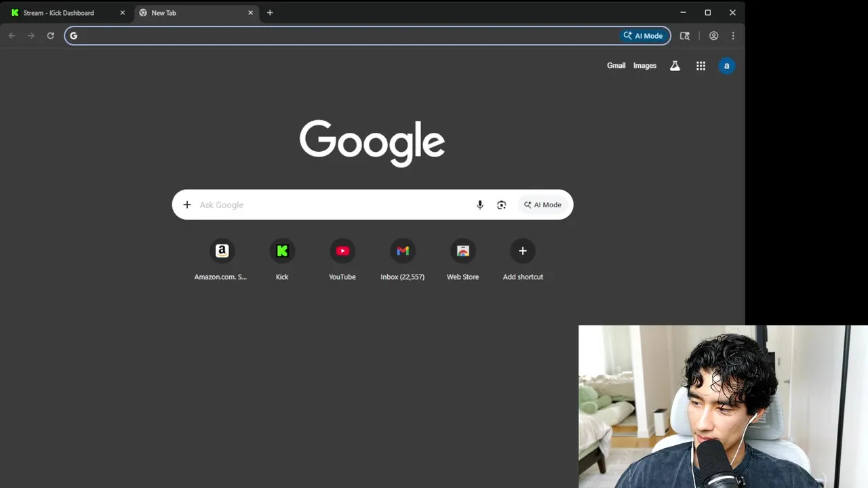Maximize the Chrome window
Image resolution: width=868 pixels, height=488 pixels.
(707, 13)
